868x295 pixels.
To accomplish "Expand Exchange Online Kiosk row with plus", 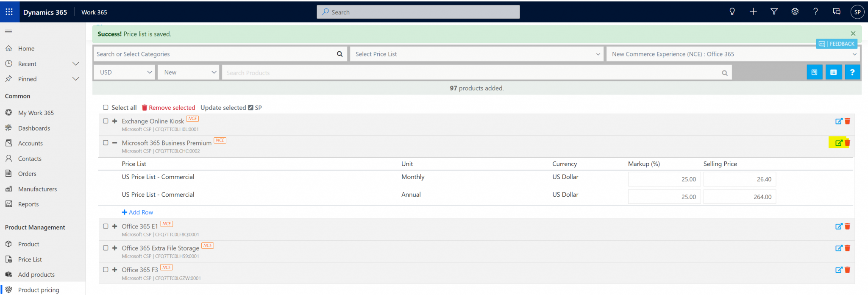I will click(x=114, y=121).
